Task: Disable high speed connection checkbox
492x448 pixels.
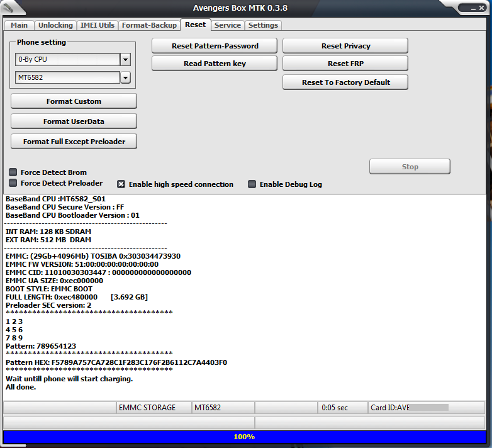Action: [121, 184]
